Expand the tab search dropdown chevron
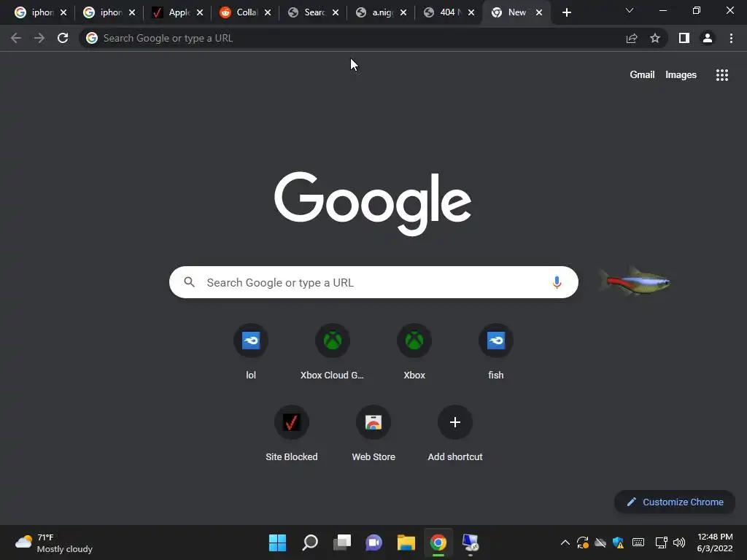The height and width of the screenshot is (560, 747). point(630,10)
